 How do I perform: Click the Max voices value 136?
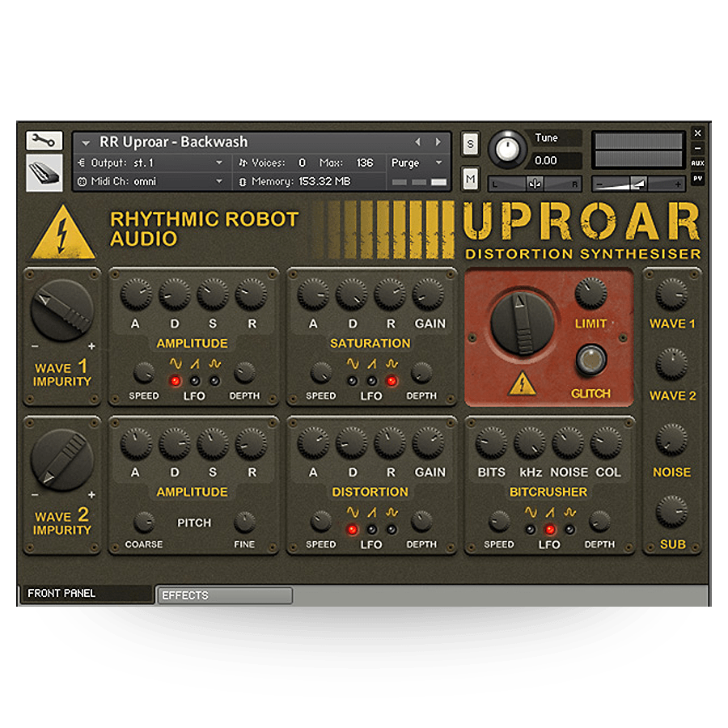pos(365,163)
